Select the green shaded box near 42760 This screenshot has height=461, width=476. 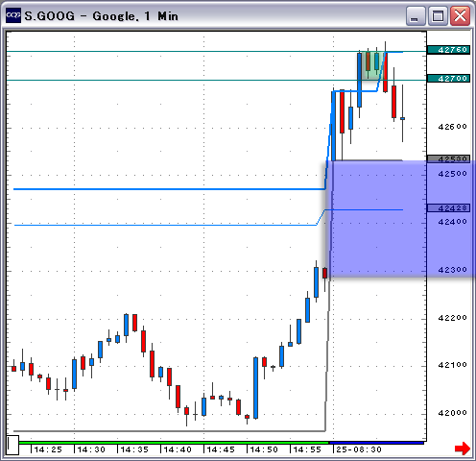pos(371,65)
